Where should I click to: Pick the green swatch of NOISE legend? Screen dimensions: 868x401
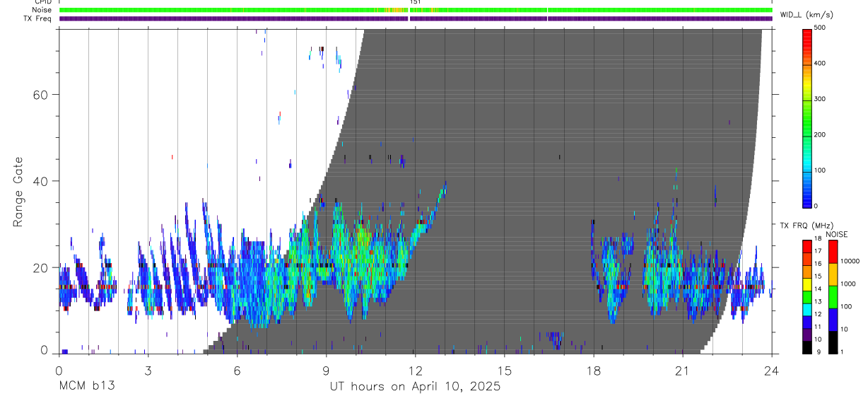[833, 296]
